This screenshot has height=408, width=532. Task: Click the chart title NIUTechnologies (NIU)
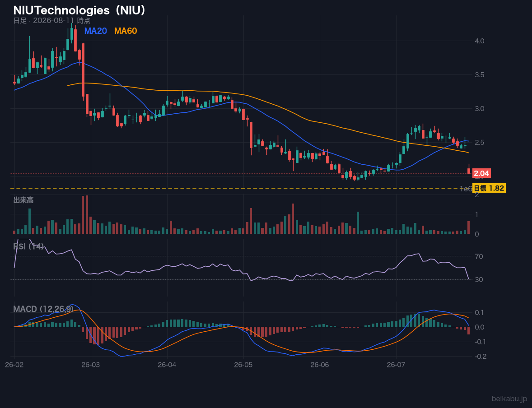tap(79, 10)
